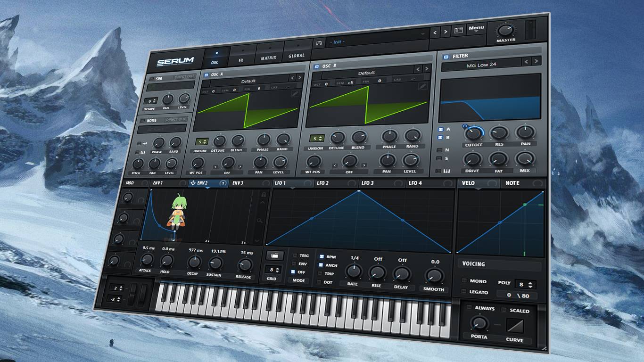Open OSC A warp mode OFF menu
The height and width of the screenshot is (362, 644).
click(x=228, y=173)
